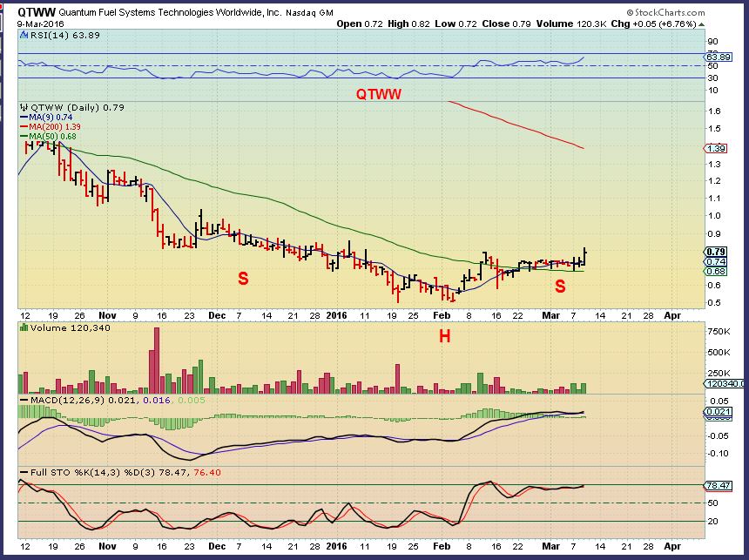Click the tallest red volume bar in mid-November
Image resolution: width=749 pixels, height=560 pixels.
(157, 361)
